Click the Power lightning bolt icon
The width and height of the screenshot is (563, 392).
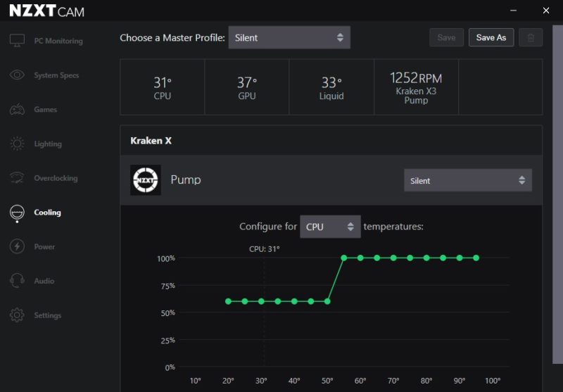[x=17, y=246]
